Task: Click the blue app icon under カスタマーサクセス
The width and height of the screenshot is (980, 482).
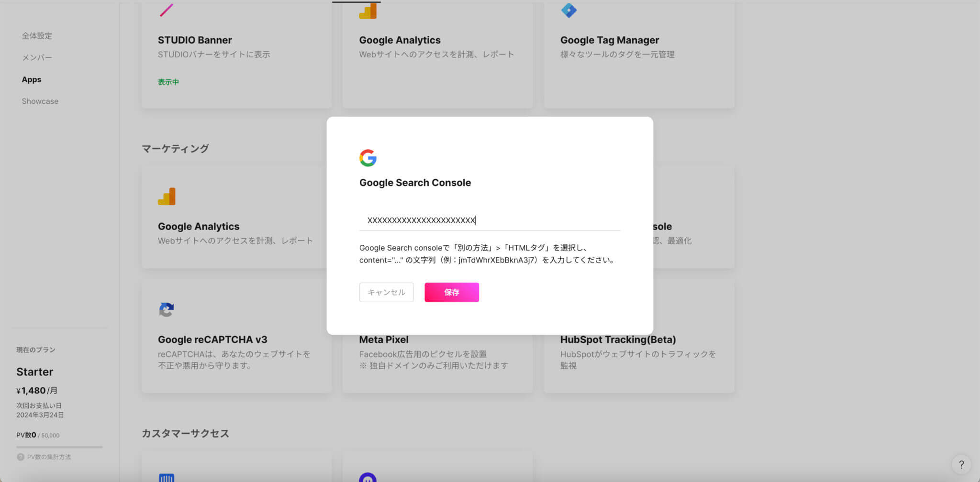Action: pos(167,477)
